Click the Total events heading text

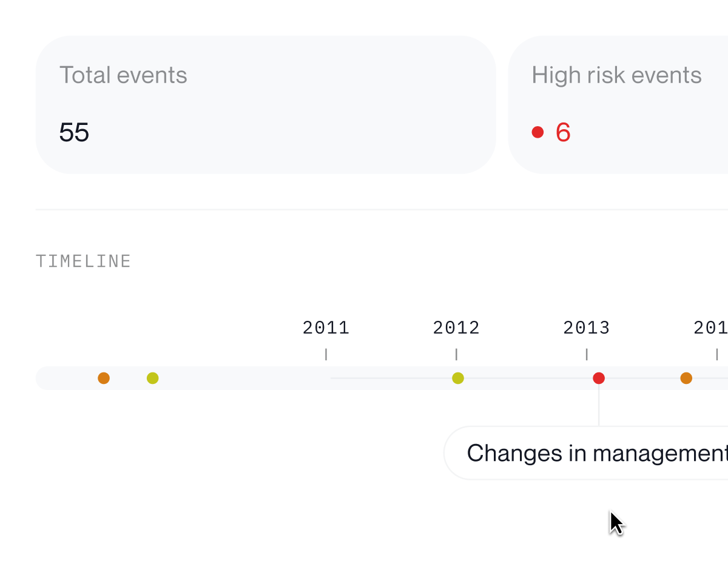[x=123, y=75]
